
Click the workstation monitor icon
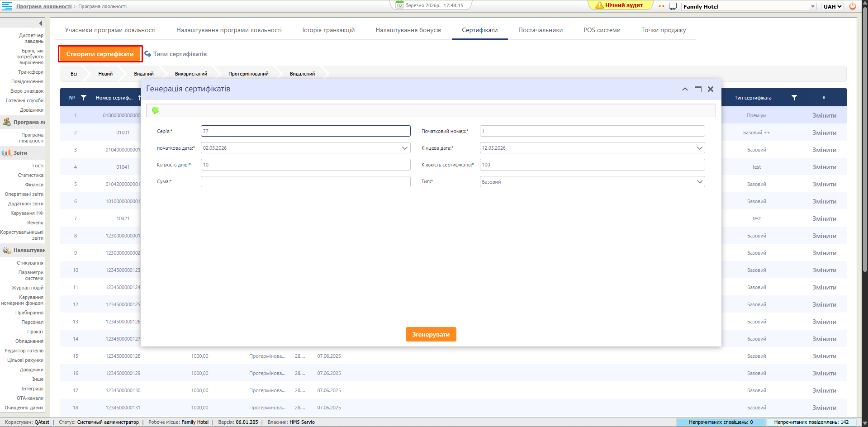673,6
